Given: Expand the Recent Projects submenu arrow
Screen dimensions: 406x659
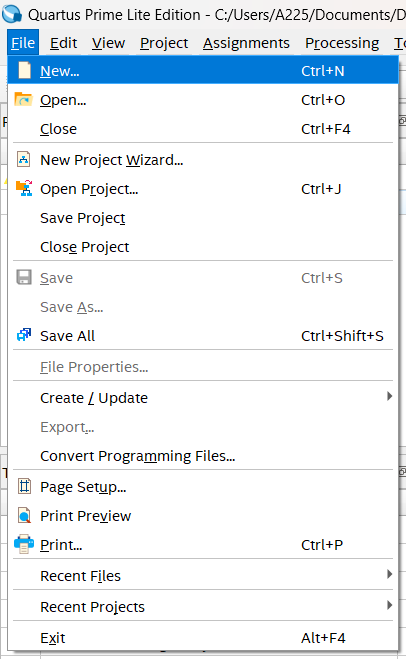Looking at the screenshot, I should click(390, 605).
